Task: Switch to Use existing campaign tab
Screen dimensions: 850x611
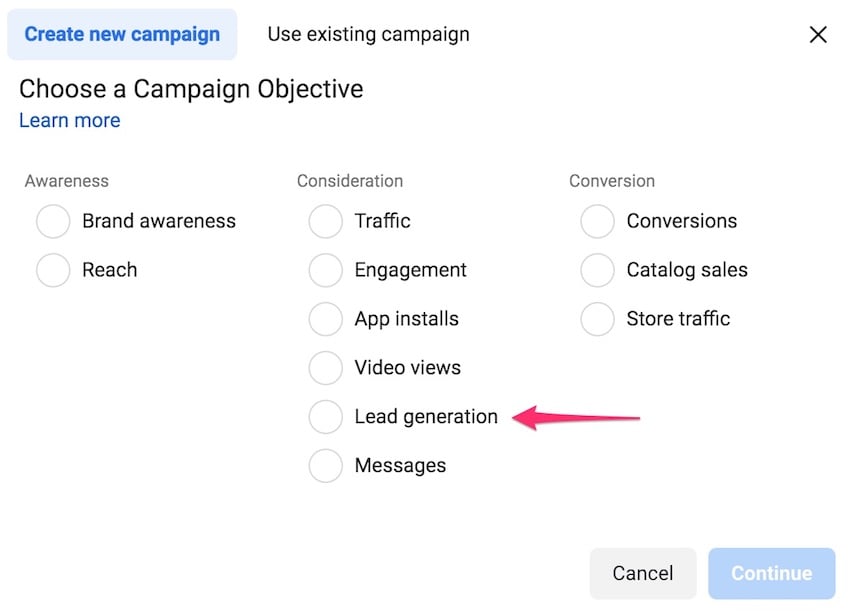Action: pos(368,34)
